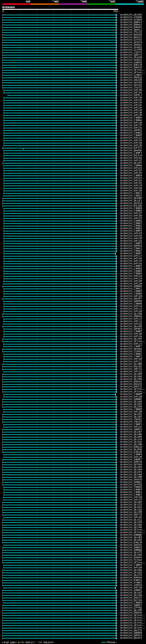Open the UniRef100_Q9BNX3 entry
The width and height of the screenshot is (146, 644).
[x=131, y=605]
